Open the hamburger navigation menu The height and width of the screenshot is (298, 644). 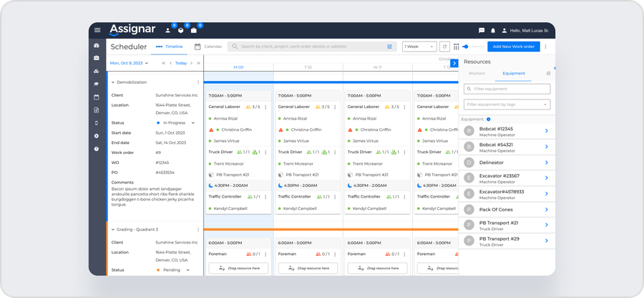click(x=97, y=30)
